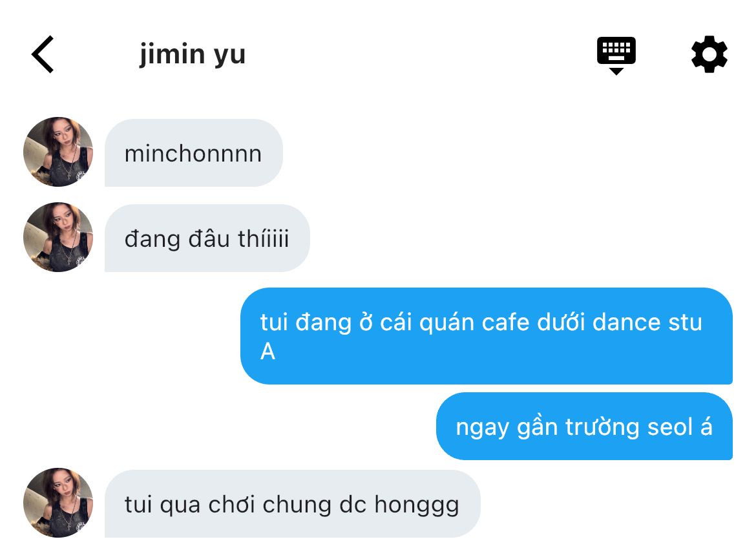Tap avatar beside 'tui qua chơi chung' message
Viewport: 756px width, 548px height.
coord(58,503)
